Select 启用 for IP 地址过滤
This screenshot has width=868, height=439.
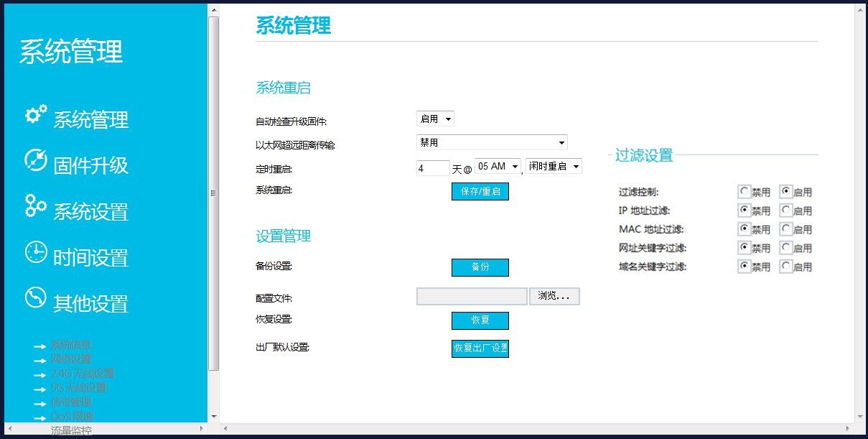(x=785, y=211)
